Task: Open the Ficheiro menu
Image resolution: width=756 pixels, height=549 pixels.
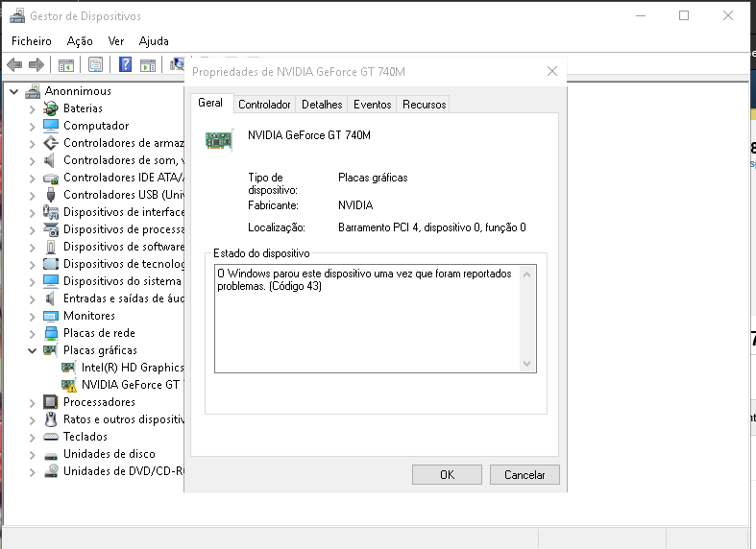Action: (32, 41)
